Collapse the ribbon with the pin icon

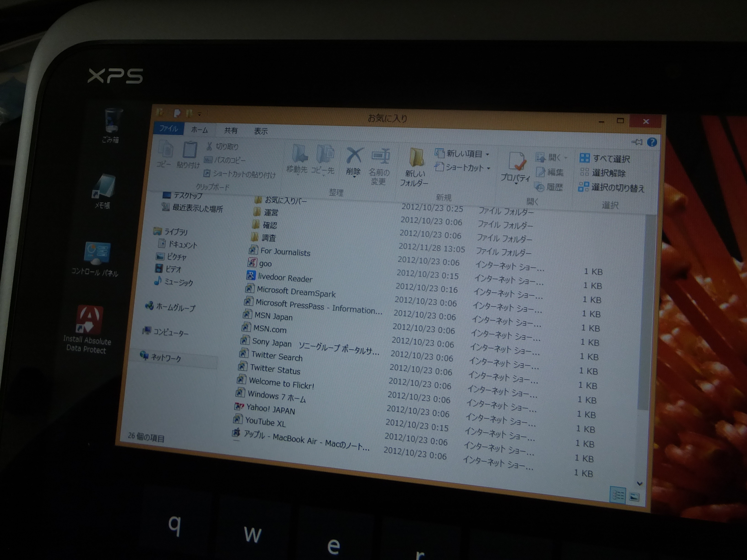(636, 142)
